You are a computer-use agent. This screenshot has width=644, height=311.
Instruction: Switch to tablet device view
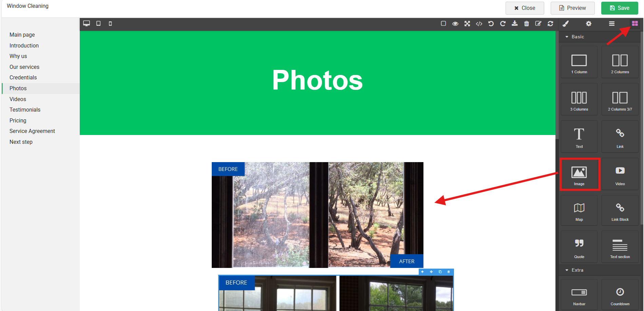coord(98,23)
